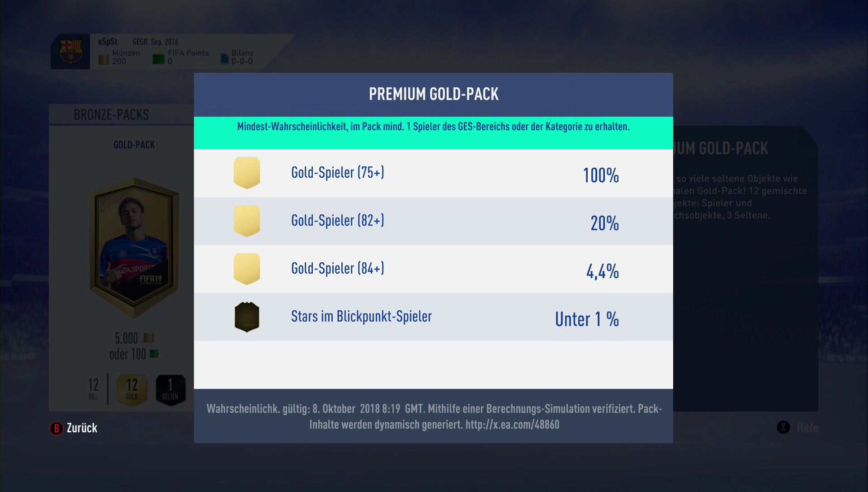The width and height of the screenshot is (868, 492).
Task: Select the gold card icon for 84+ players
Action: click(x=247, y=269)
